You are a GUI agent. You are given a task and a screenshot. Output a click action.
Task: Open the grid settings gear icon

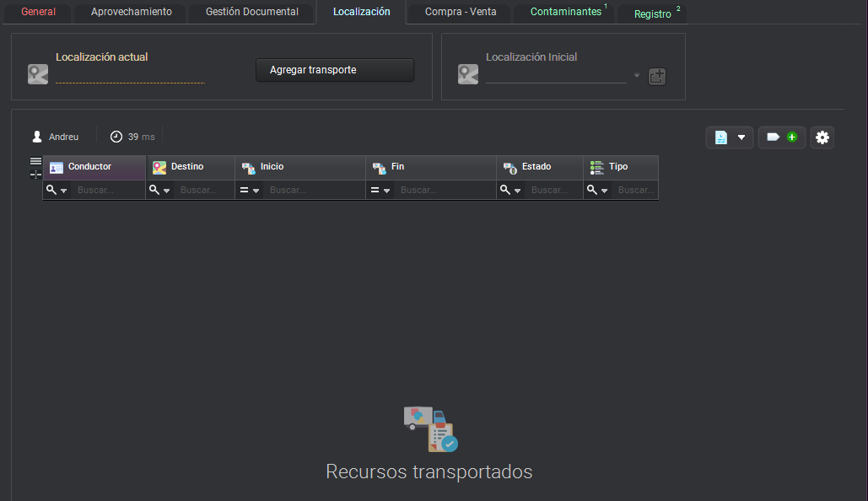click(822, 137)
